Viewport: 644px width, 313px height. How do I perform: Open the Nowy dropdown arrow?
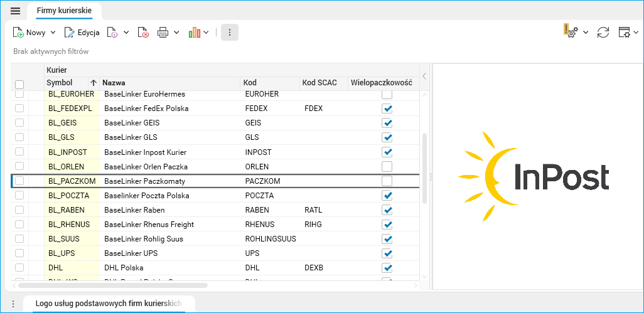click(53, 33)
